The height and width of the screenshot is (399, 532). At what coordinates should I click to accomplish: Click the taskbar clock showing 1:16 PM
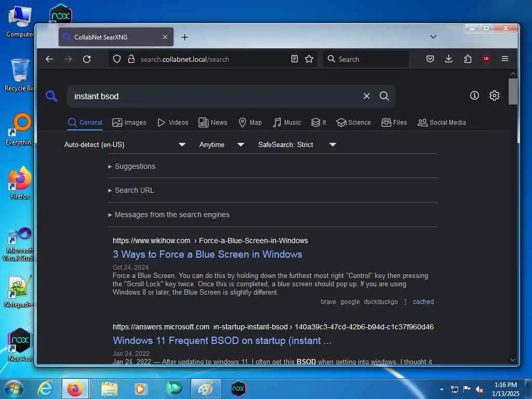506,389
